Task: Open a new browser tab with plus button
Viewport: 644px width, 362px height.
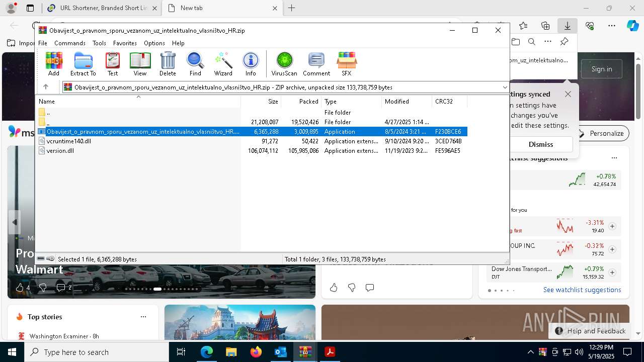Action: (x=292, y=8)
